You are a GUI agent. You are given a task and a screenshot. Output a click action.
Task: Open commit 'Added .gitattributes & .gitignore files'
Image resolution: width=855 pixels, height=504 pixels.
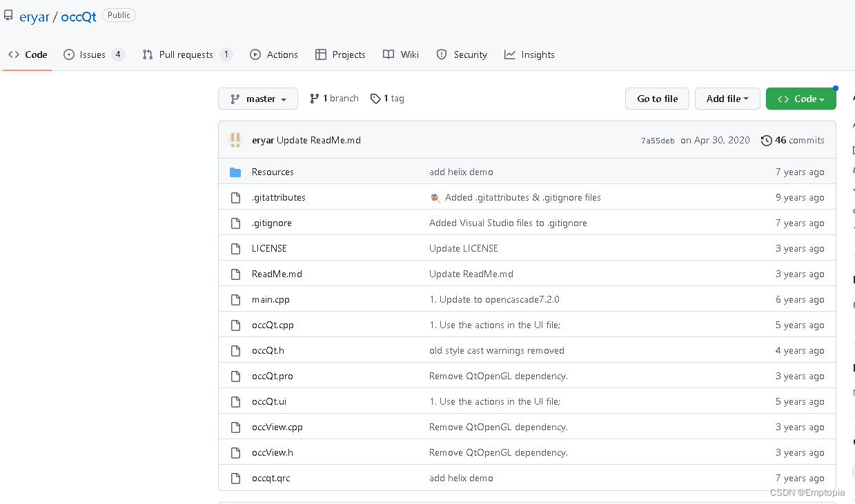523,197
